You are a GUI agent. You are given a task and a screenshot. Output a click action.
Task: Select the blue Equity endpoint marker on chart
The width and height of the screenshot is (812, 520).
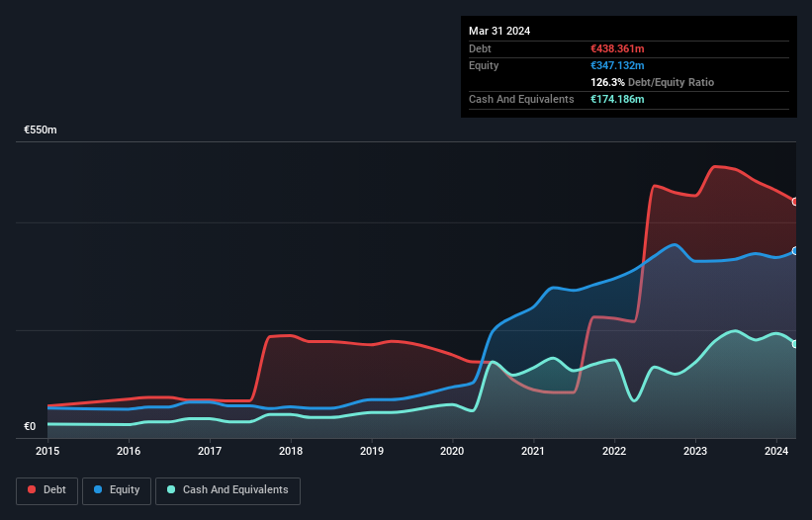coord(795,251)
